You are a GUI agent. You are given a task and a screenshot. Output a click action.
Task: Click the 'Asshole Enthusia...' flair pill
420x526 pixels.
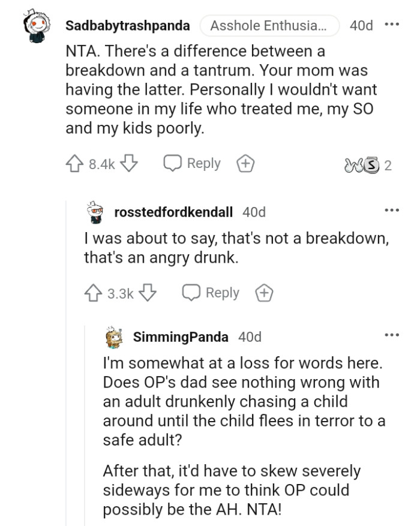(268, 25)
